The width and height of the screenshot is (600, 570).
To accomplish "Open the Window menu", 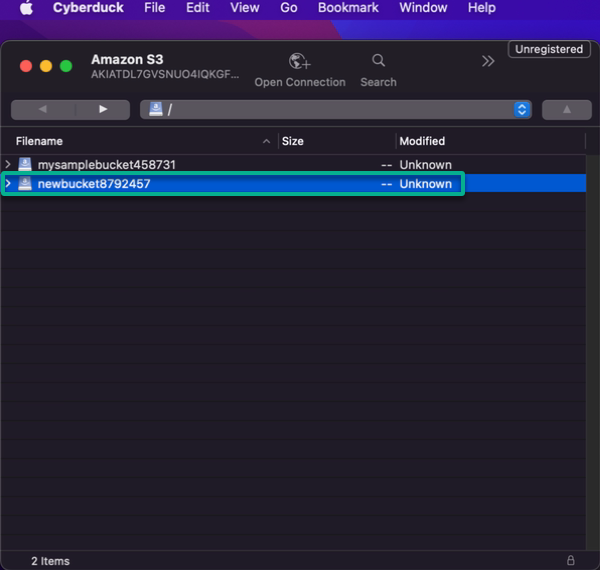I will tap(423, 8).
